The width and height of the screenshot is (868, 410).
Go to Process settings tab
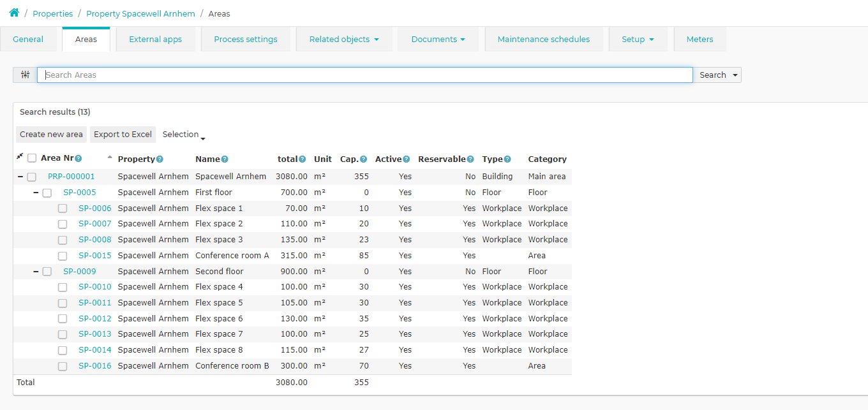(x=246, y=40)
